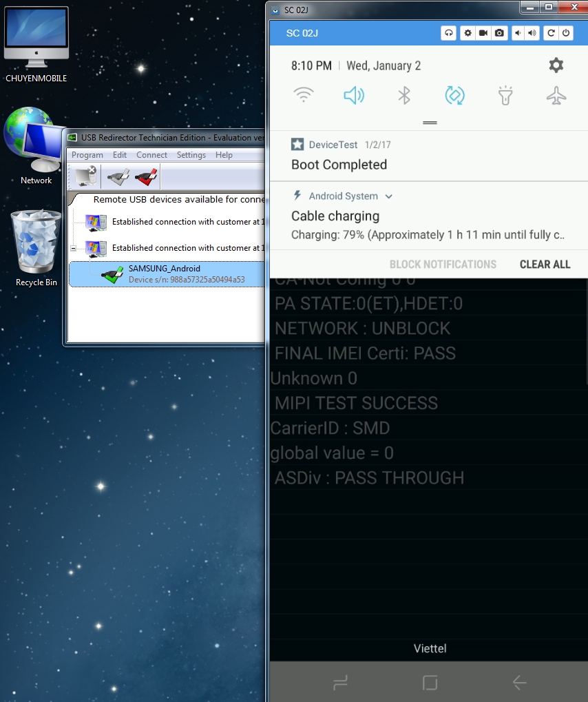Open the Recycle Bin desktop icon

[x=36, y=249]
